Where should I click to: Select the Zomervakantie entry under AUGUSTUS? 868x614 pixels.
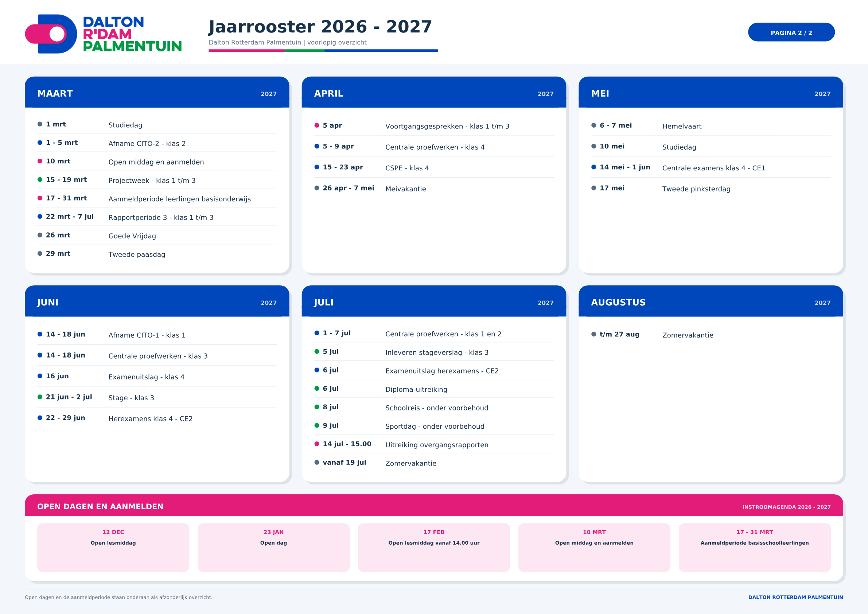(x=688, y=335)
